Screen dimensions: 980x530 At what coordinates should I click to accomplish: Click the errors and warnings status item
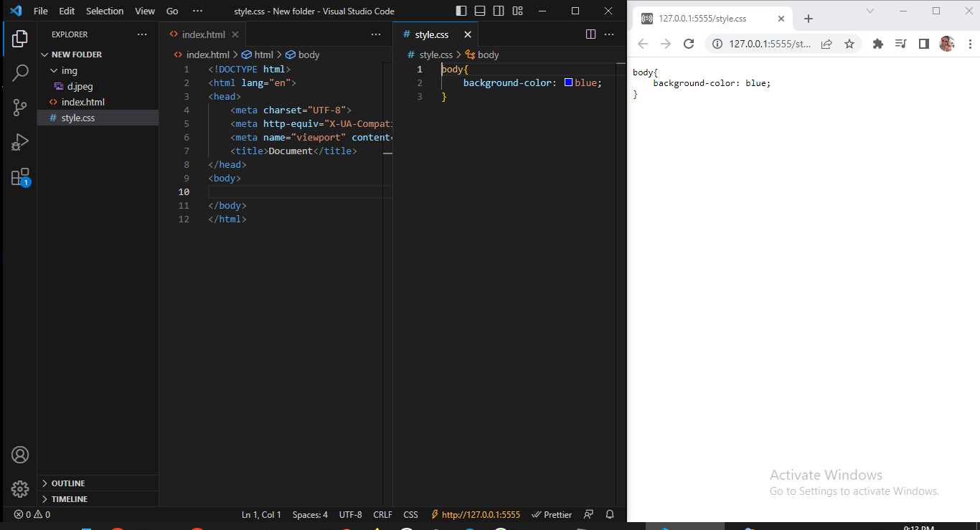[32, 514]
